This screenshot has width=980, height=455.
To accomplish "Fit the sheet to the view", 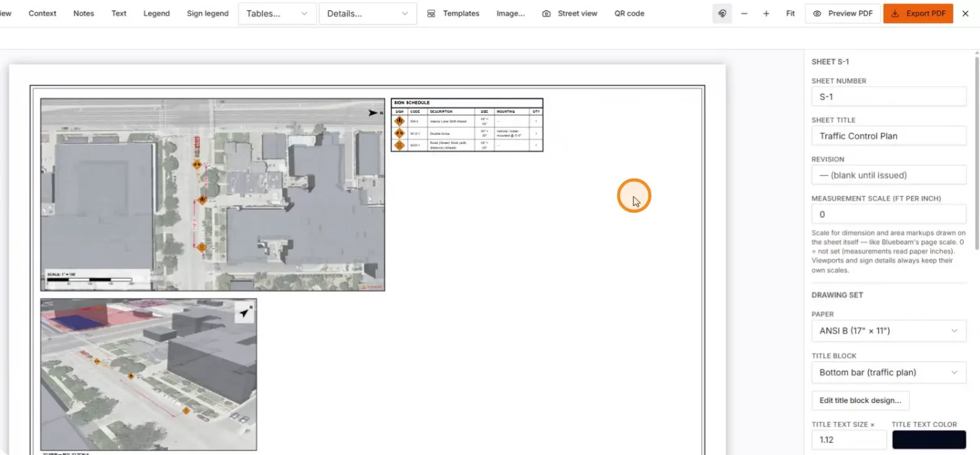I will tap(790, 13).
